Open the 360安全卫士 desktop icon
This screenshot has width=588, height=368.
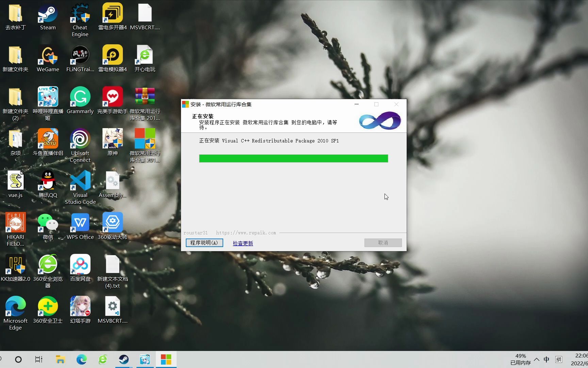pos(48,310)
